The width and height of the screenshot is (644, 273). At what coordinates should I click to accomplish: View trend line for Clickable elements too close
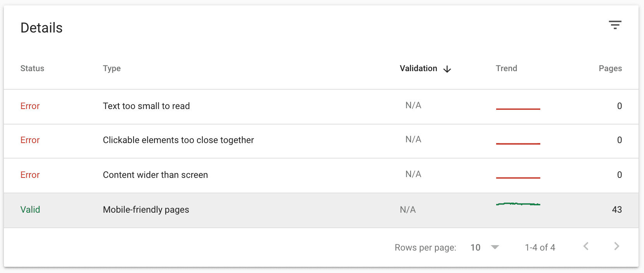[x=518, y=143]
